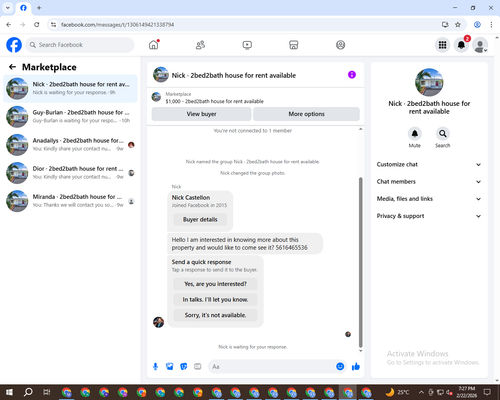Screen dimensions: 500x400
Task: Open the Nick conversation in list
Action: pos(70,88)
